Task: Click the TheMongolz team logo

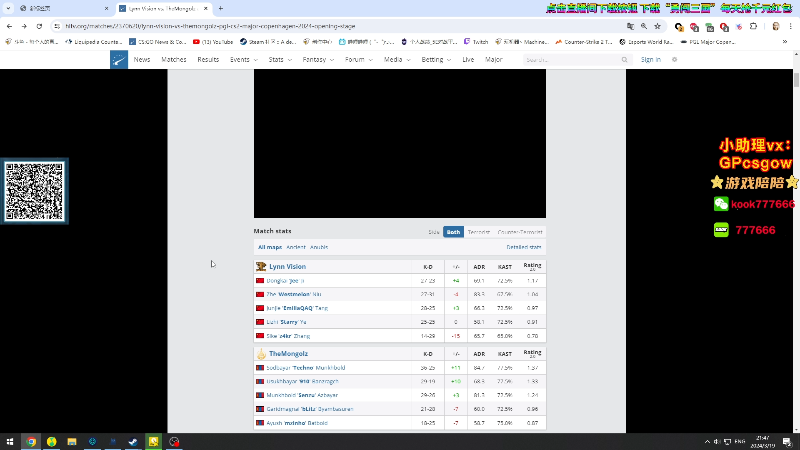Action: coord(261,354)
